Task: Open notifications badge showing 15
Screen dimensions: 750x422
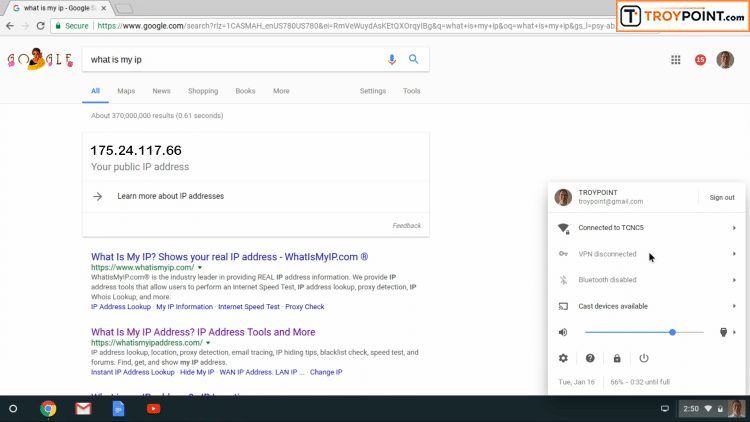Action: [700, 60]
